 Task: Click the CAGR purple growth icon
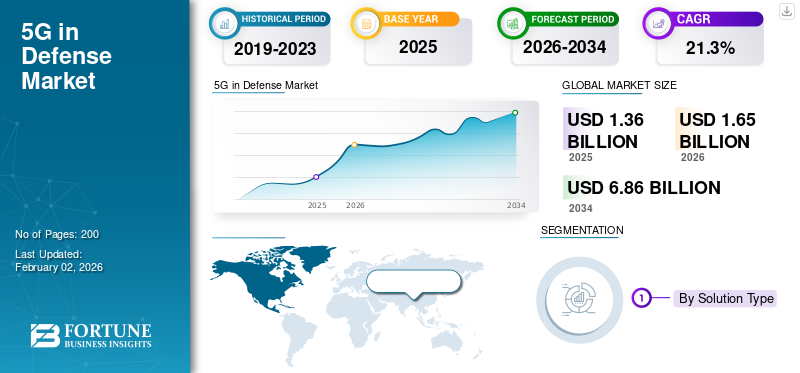657,23
